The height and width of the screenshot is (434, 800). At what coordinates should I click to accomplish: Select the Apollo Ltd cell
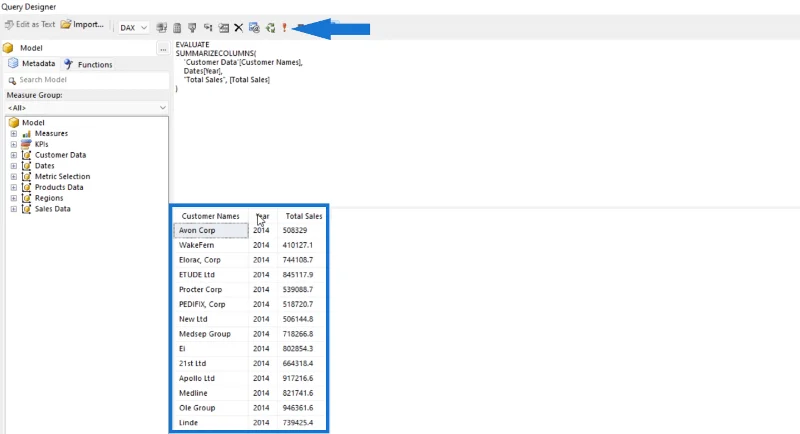(x=211, y=378)
